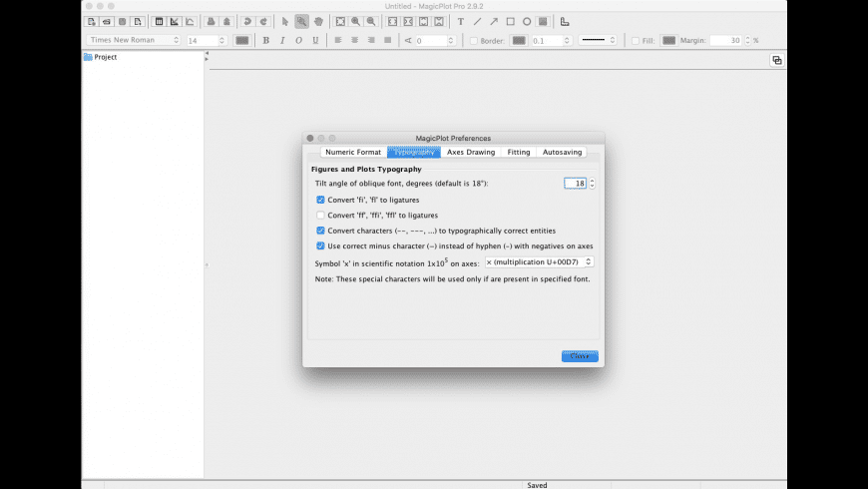Enable Convert 'ff', 'ffi', 'ffl' to ligatures
The height and width of the screenshot is (489, 868).
(320, 215)
